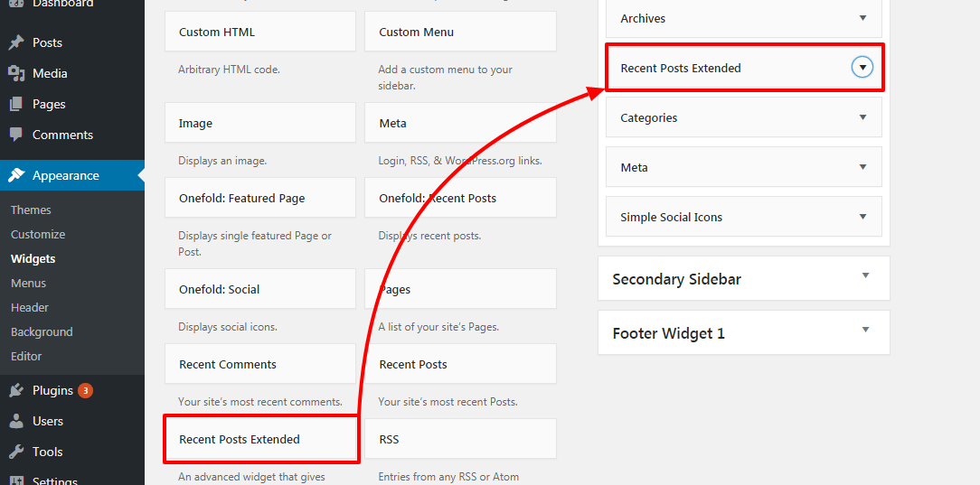
Task: Click the Users person icon
Action: (16, 422)
